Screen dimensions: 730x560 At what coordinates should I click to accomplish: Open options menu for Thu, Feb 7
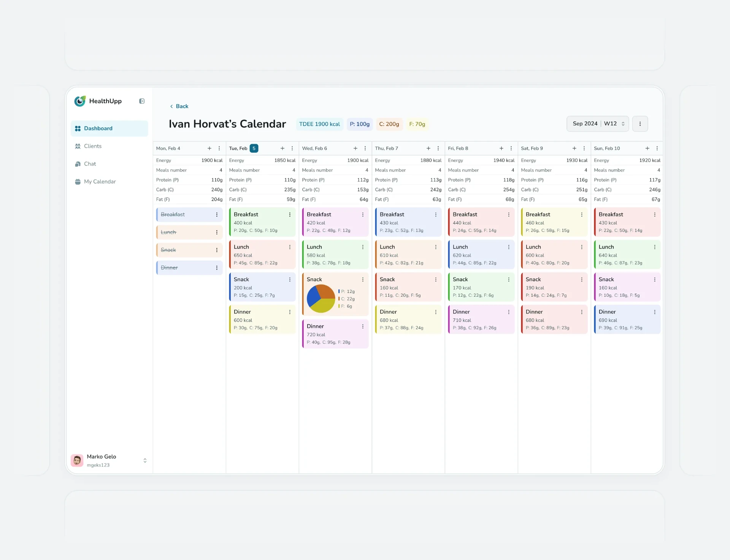(x=438, y=149)
